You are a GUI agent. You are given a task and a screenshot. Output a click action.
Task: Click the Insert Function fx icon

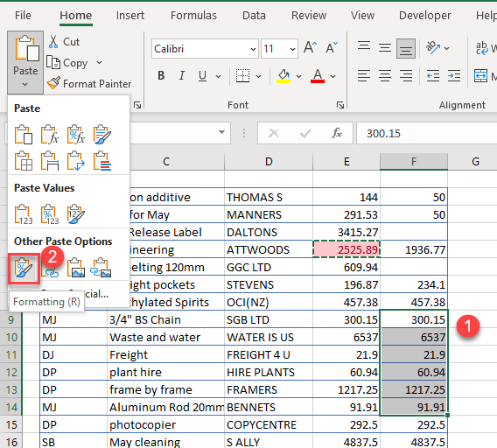coord(337,133)
